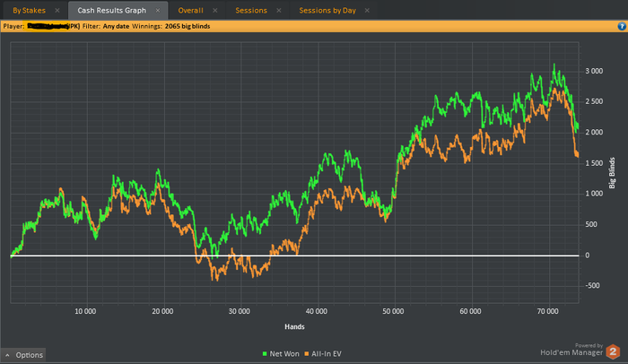Close the Cash Results Graph tab
Image resolution: width=628 pixels, height=364 pixels.
(x=158, y=11)
